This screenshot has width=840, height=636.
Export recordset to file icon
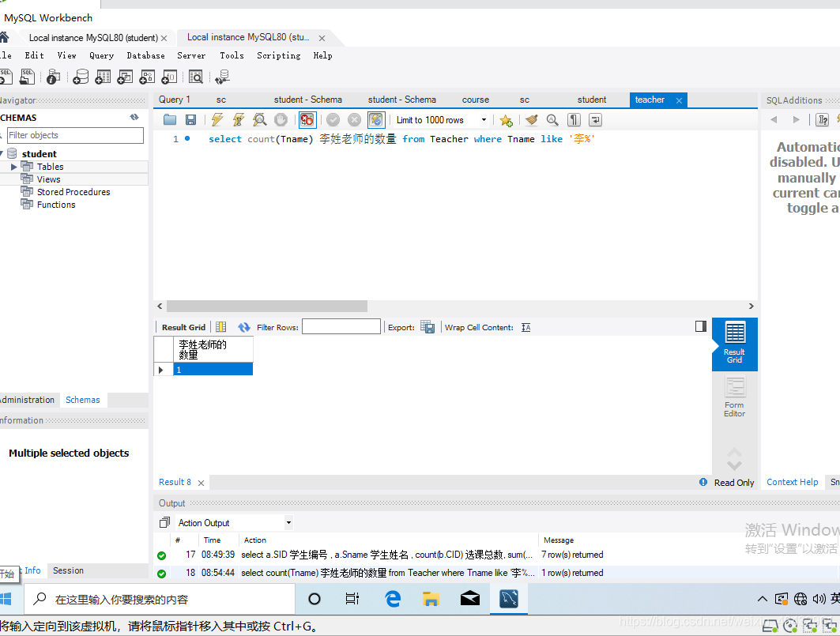(428, 327)
